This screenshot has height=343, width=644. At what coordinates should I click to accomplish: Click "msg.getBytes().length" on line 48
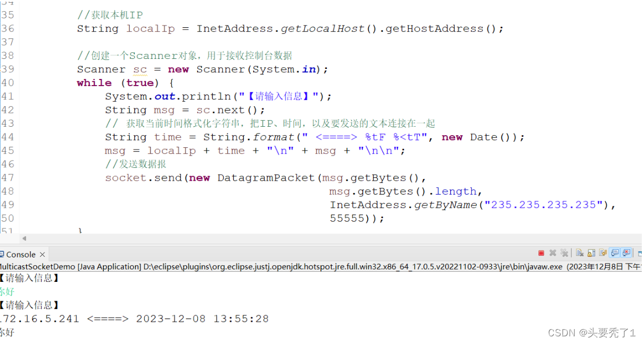point(402,192)
